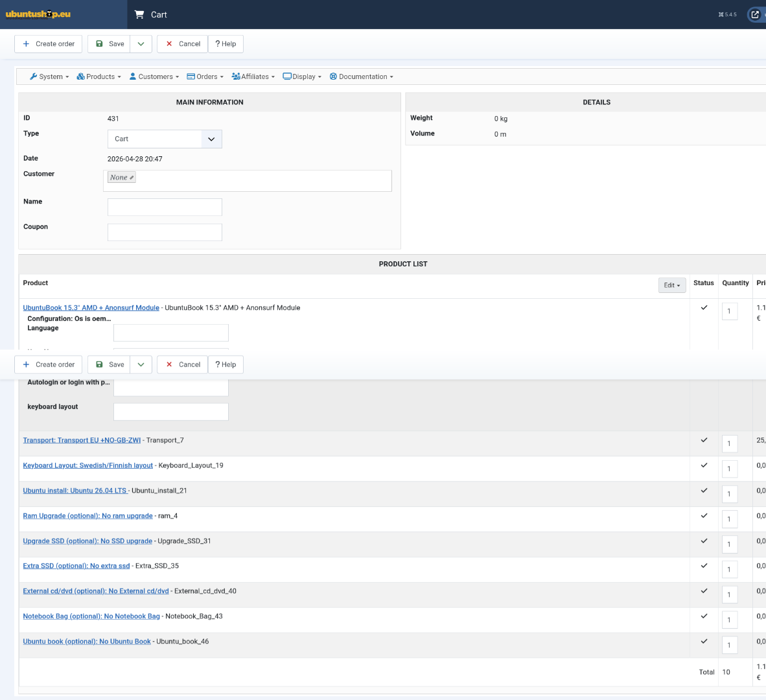Screen dimensions: 766x700
Task: Open the Products menu
Action: 99,76
